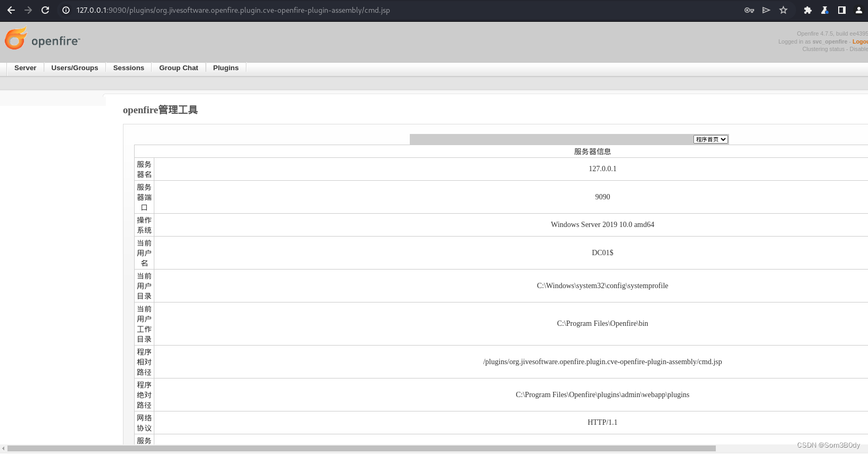Click the horizontal scrollbar thumb

[x=361, y=449]
